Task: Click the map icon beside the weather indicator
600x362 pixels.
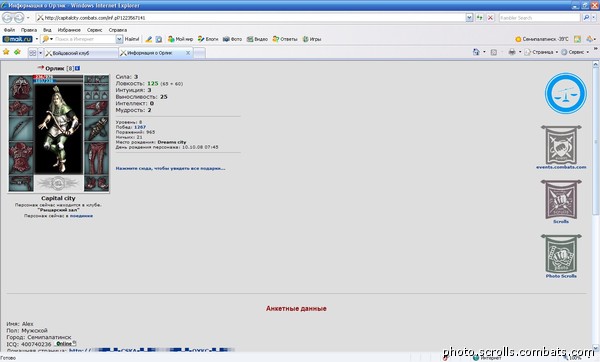Action: click(x=577, y=39)
